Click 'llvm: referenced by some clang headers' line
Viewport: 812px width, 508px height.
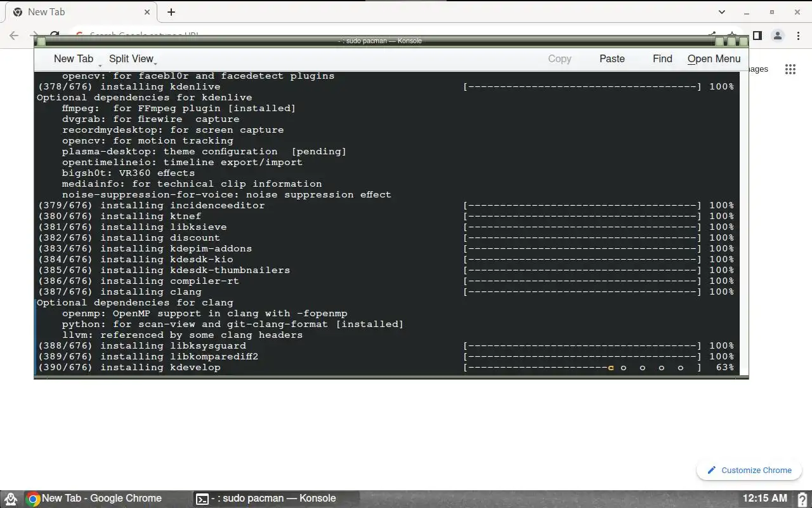click(183, 335)
